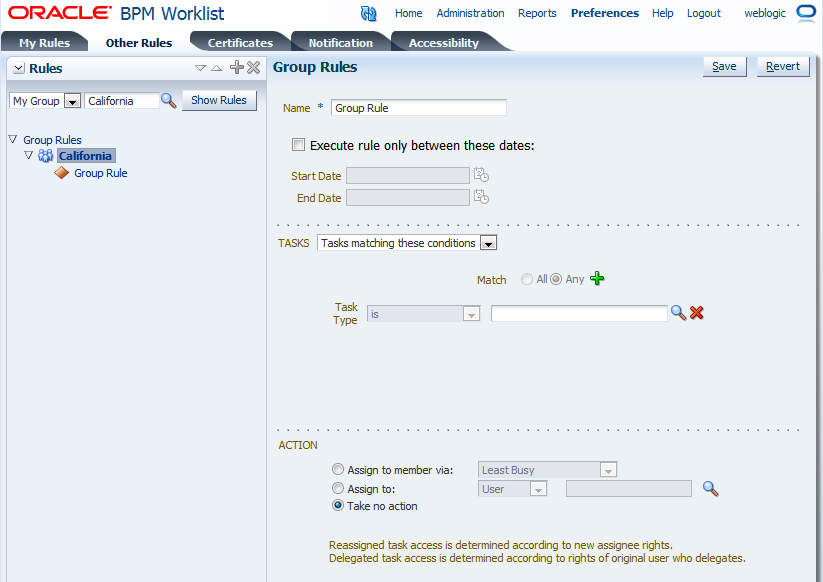The image size is (823, 582).
Task: Open Tasks matching these conditions dropdown
Action: pos(488,243)
